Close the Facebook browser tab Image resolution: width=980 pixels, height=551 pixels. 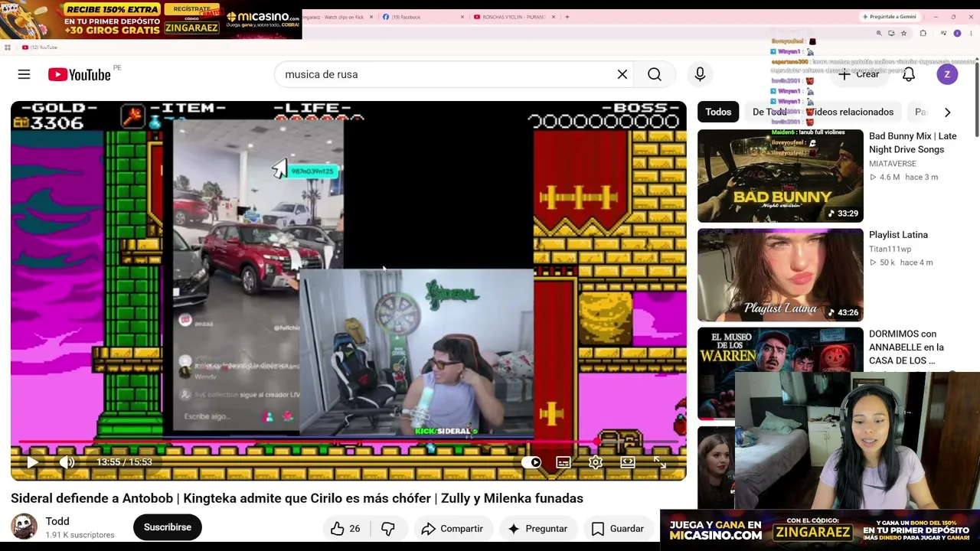(462, 17)
